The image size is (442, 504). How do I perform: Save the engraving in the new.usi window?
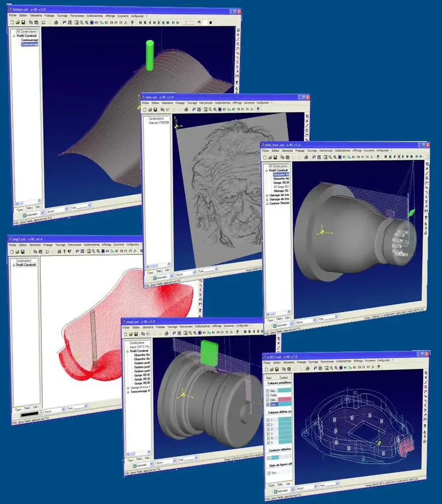[x=155, y=109]
